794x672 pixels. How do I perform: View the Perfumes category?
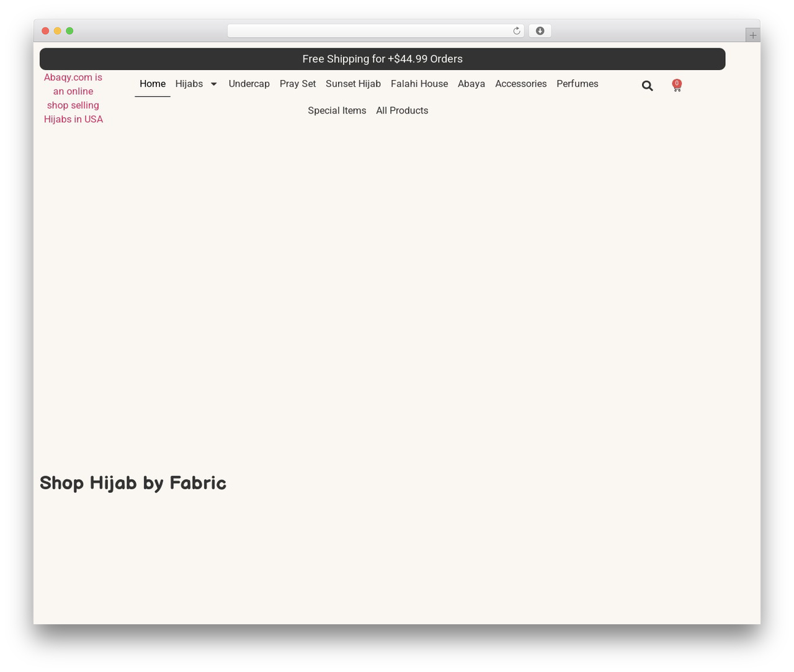click(578, 84)
